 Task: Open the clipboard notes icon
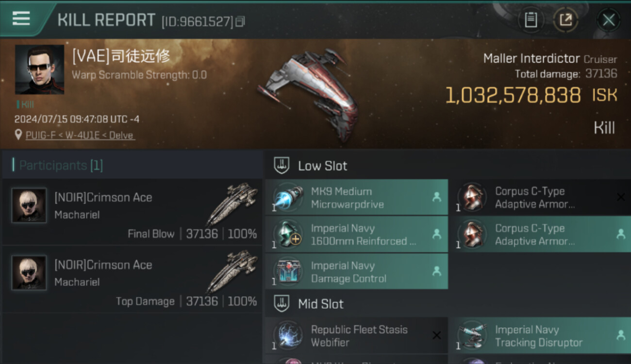tap(531, 20)
